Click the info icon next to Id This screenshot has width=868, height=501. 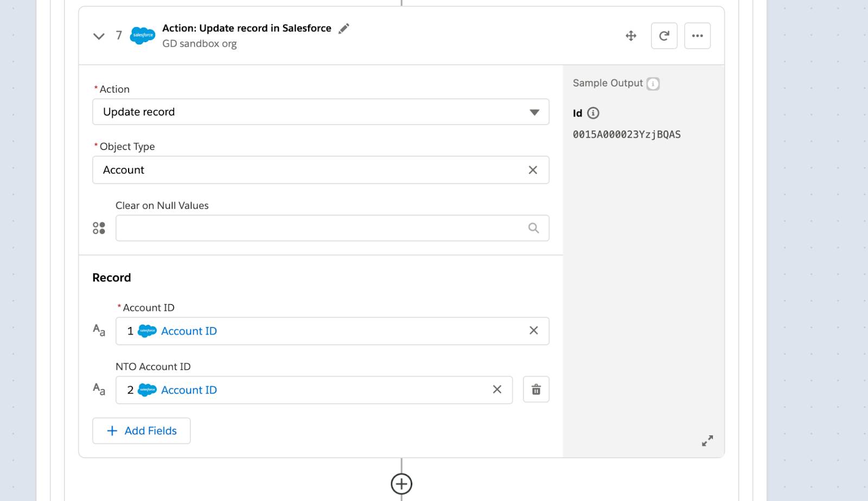[593, 113]
